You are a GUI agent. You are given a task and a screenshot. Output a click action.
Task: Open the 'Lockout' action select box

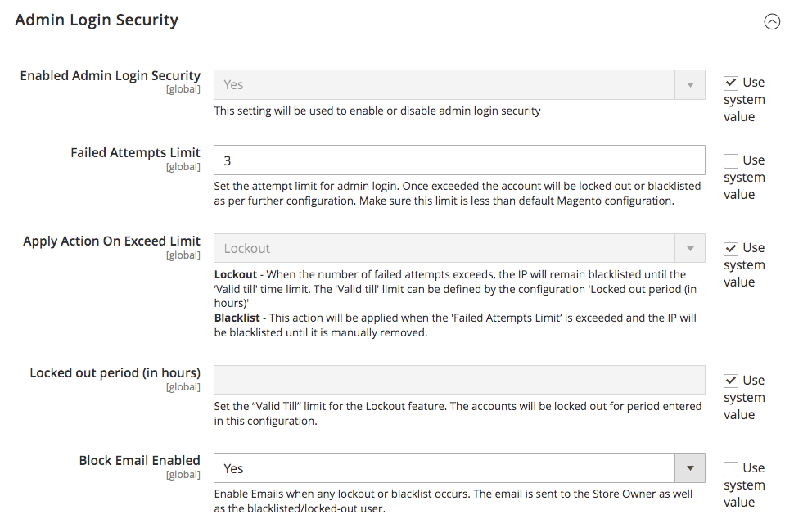tap(444, 248)
